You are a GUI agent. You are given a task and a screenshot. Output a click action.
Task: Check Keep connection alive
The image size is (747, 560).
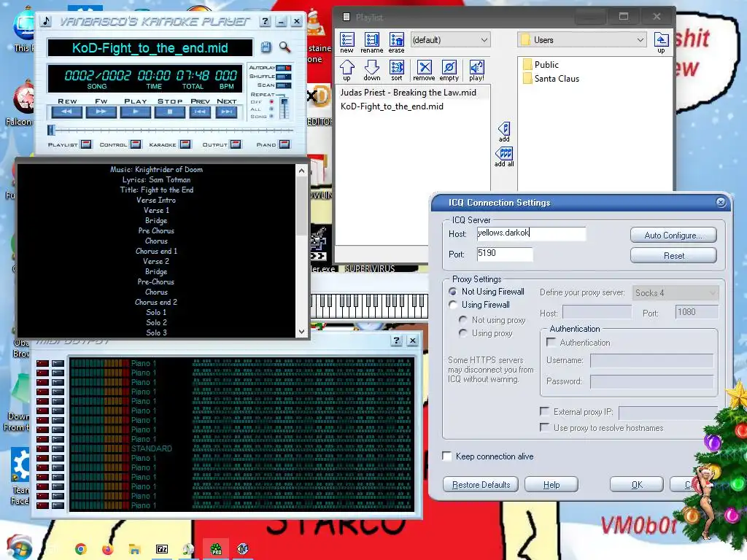click(447, 456)
